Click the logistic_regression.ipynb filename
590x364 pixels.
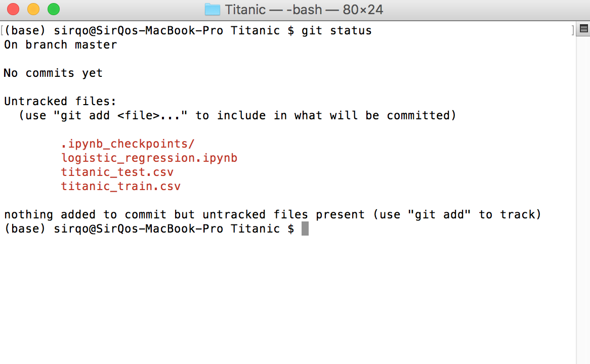click(x=149, y=158)
